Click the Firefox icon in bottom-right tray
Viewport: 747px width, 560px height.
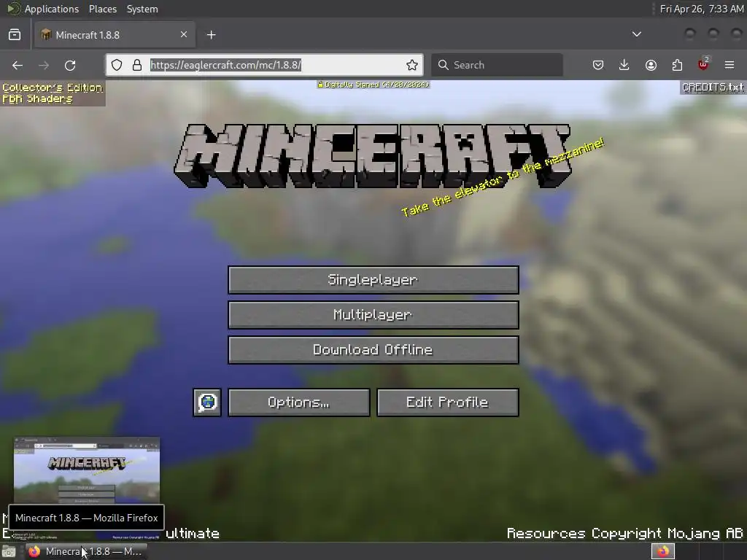tap(663, 551)
